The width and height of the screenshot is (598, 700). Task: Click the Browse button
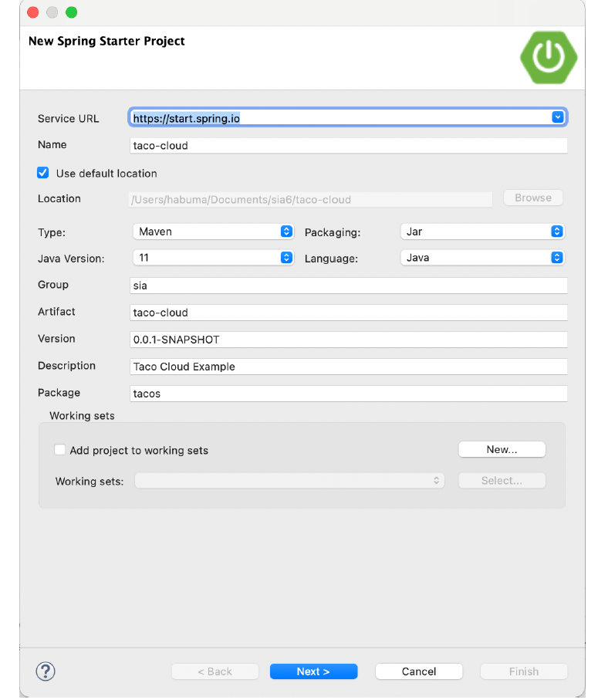532,198
